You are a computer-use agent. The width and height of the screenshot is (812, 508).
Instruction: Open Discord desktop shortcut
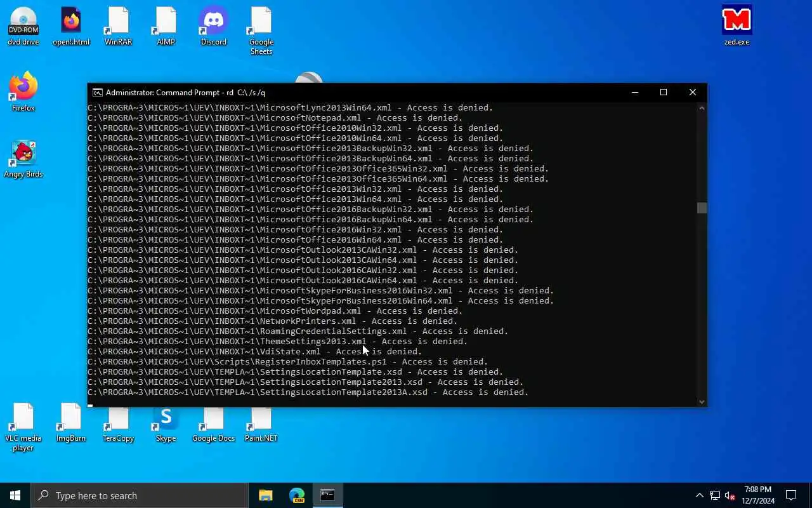coord(214,26)
